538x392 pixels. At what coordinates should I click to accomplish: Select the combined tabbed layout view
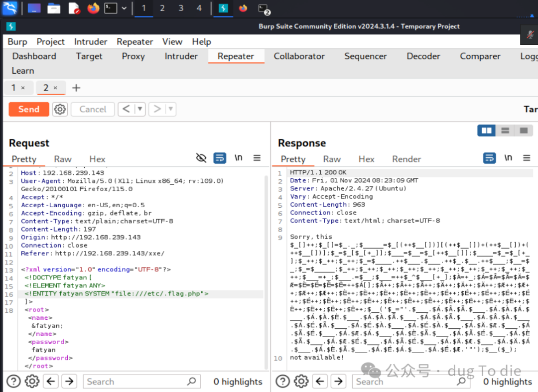(x=524, y=131)
